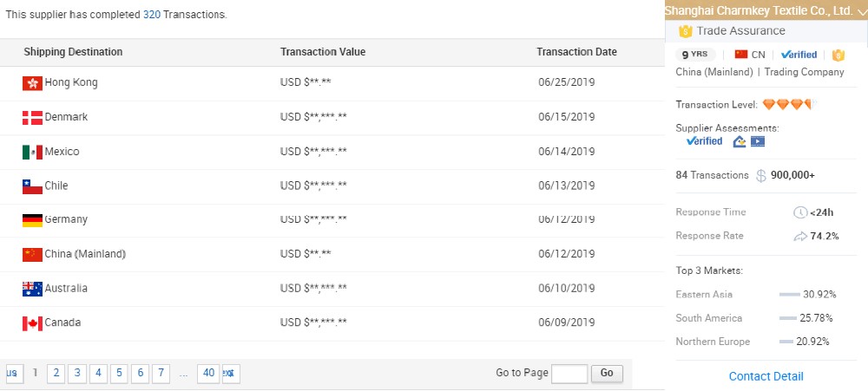Click the onsite check assessment icon

(740, 140)
